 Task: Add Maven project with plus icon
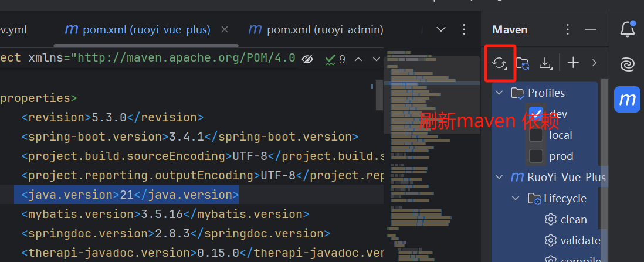[573, 62]
